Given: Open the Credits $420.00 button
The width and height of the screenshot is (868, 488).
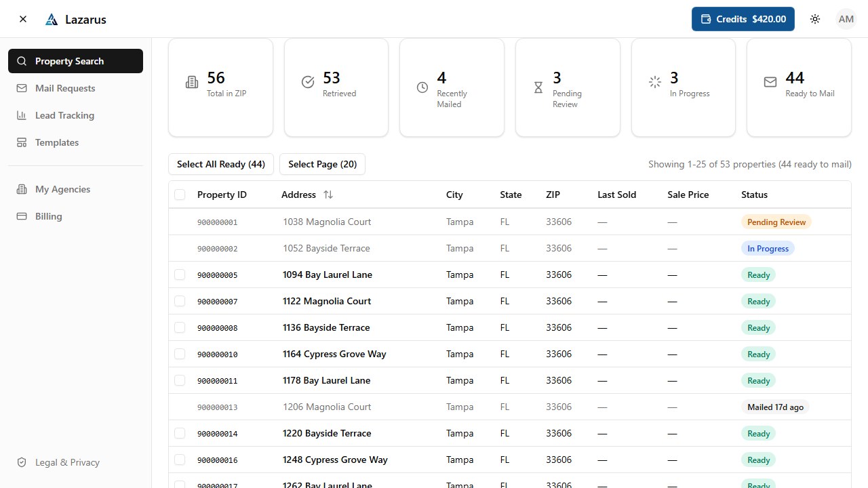Looking at the screenshot, I should pos(743,19).
